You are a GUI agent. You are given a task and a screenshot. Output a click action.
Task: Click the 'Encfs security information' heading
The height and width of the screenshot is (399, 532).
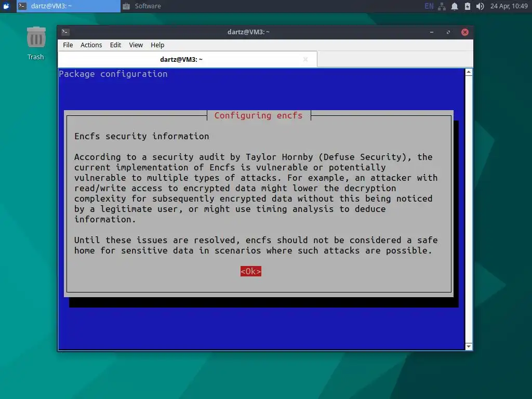click(x=142, y=136)
